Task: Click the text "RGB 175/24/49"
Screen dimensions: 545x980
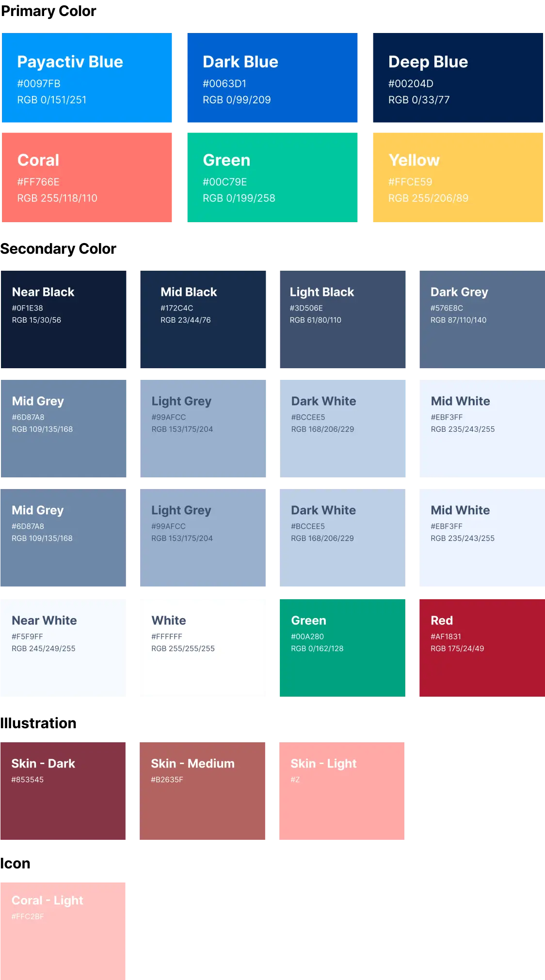Action: tap(457, 649)
